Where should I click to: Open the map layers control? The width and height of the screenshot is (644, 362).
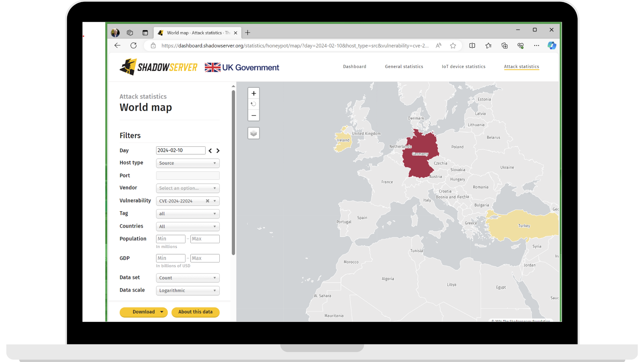click(254, 133)
